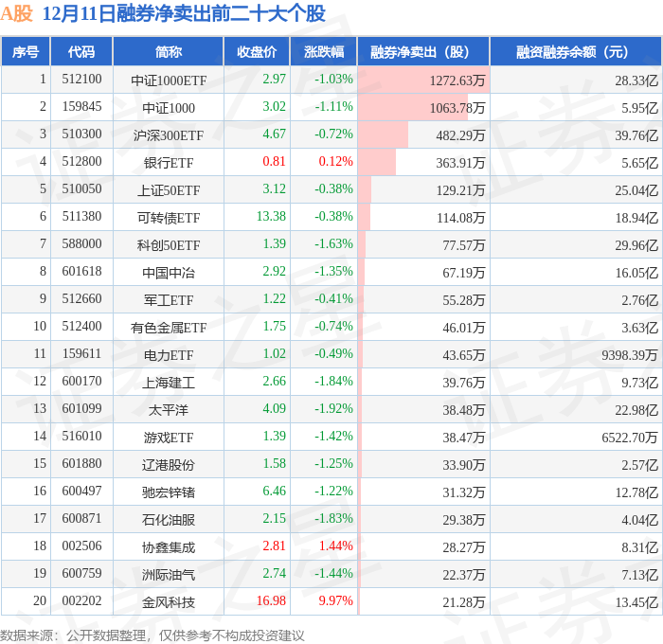Select the stock code 601618
The image size is (663, 644).
pos(81,272)
